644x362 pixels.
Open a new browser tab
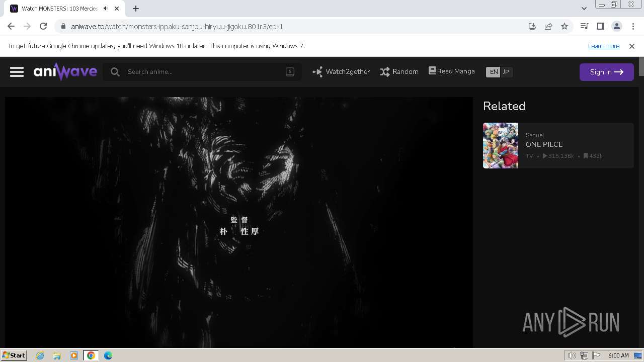pyautogui.click(x=136, y=9)
